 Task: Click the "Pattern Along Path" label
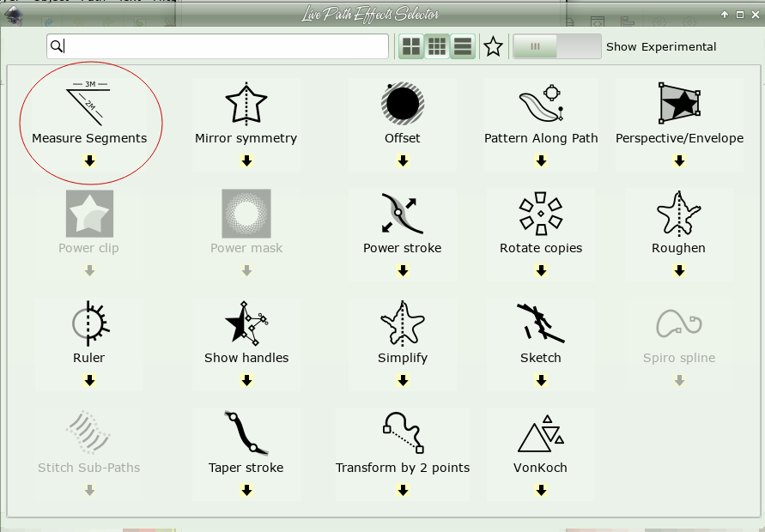point(541,138)
